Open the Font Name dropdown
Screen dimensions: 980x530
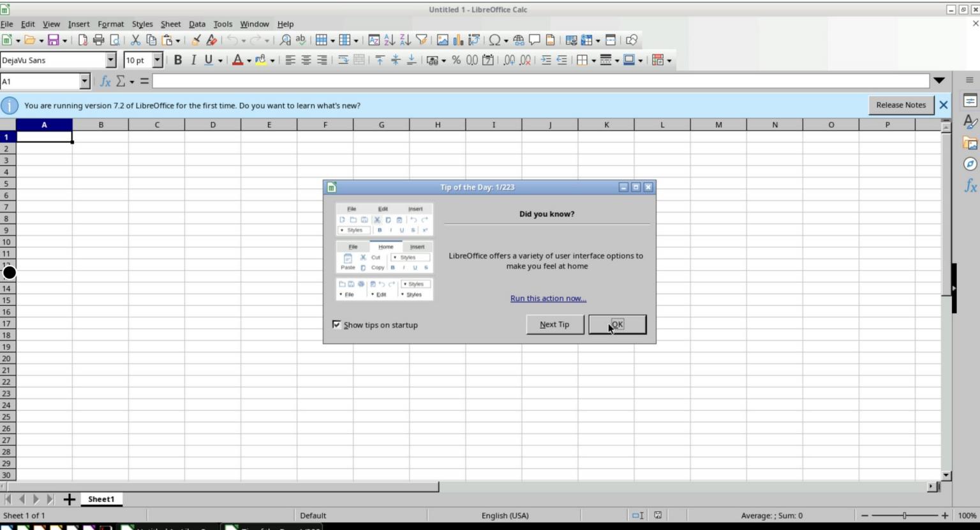point(110,60)
